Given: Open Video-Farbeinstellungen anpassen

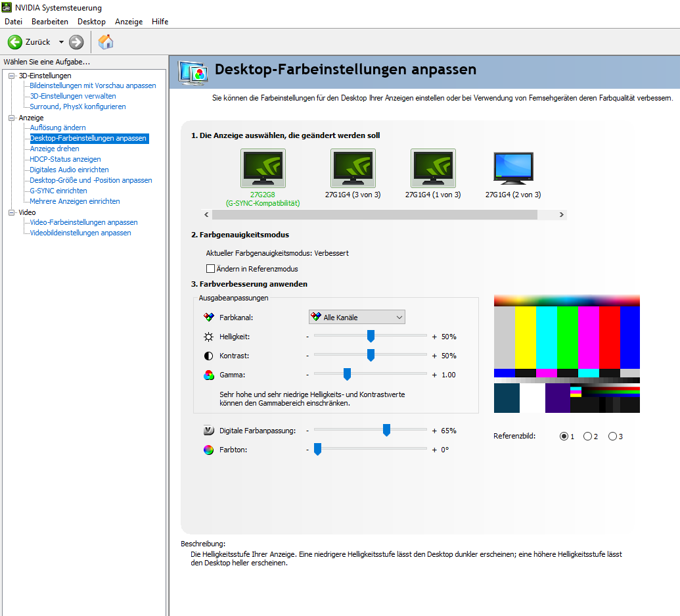Looking at the screenshot, I should 83,222.
